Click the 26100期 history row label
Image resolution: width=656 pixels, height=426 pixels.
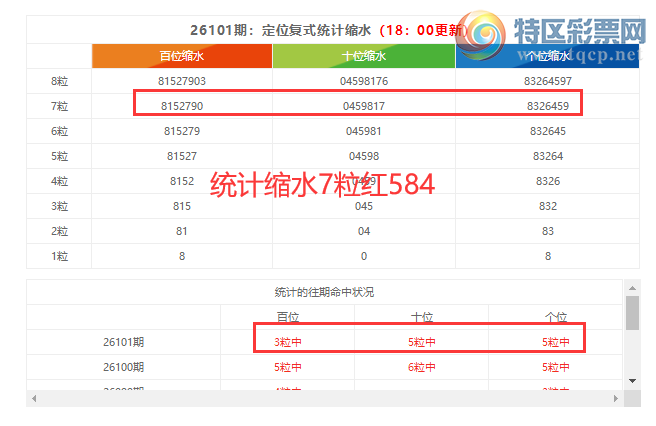tap(123, 367)
